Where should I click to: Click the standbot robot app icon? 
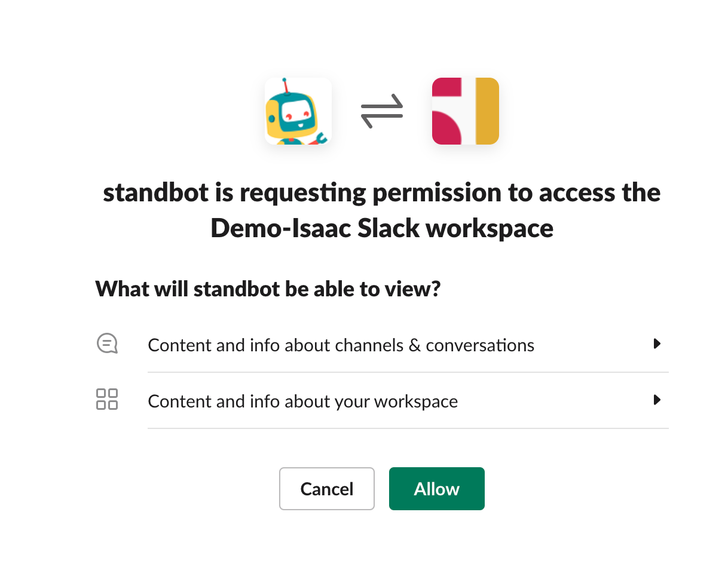(x=298, y=111)
